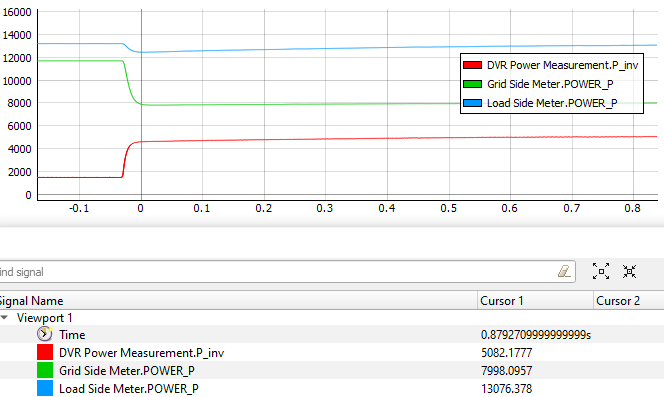Select Load Side Meter.POWER_P signal name
664x397 pixels.
pyautogui.click(x=129, y=389)
